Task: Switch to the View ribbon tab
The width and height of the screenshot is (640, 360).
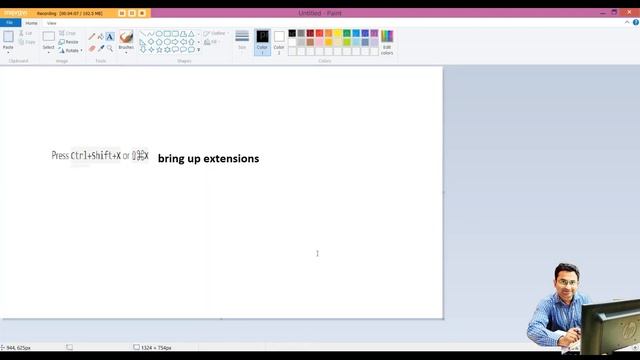Action: (x=51, y=23)
